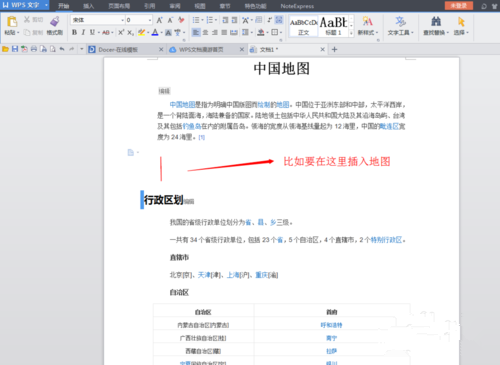Click the text highlight color icon
This screenshot has height=365, width=500.
pyautogui.click(x=141, y=32)
